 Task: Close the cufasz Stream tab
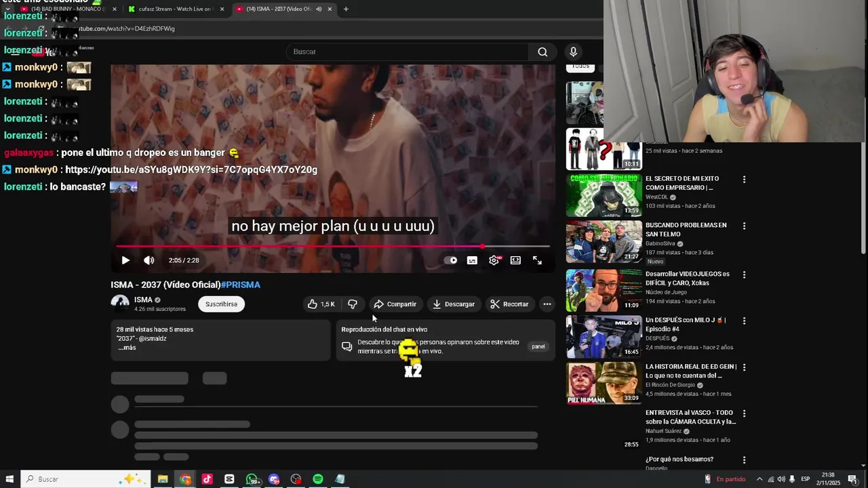pos(222,9)
